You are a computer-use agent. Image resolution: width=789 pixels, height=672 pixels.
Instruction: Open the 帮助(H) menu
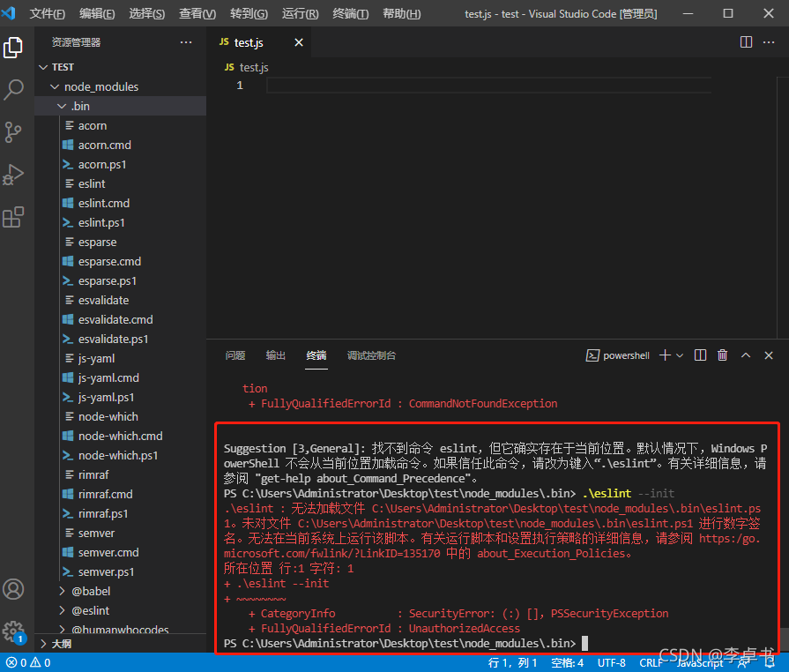click(401, 13)
